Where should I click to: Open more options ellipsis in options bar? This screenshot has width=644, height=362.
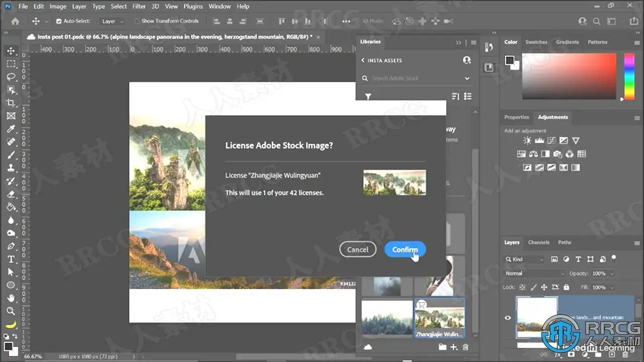point(346,21)
